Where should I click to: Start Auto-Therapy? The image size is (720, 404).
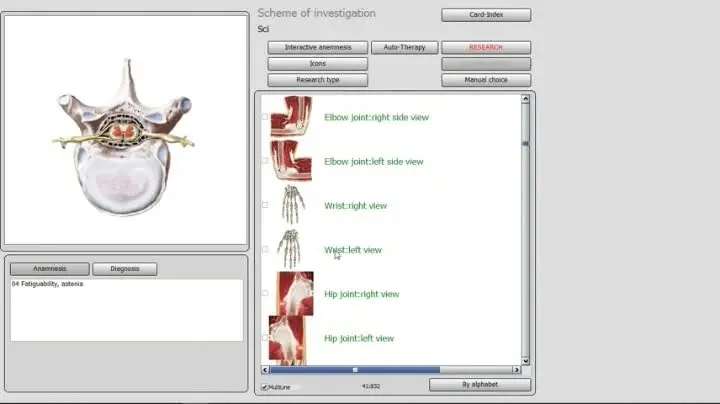pyautogui.click(x=404, y=47)
